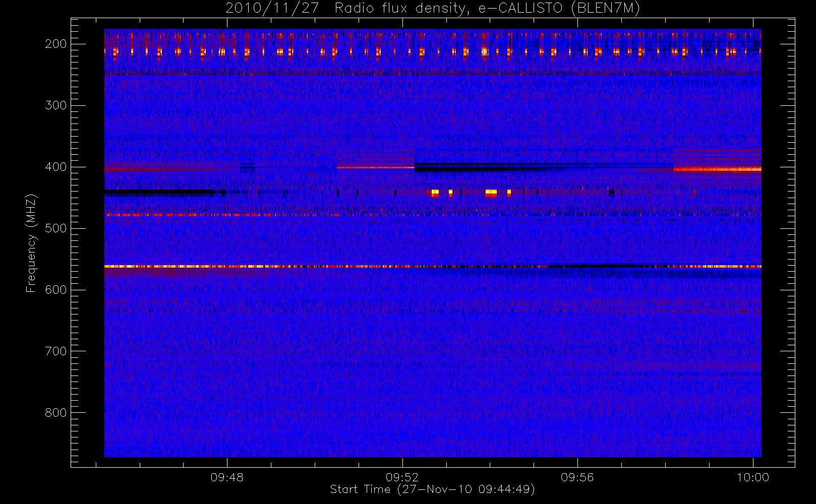Click the 200 frequency tick label
The height and width of the screenshot is (504, 816).
pos(55,44)
